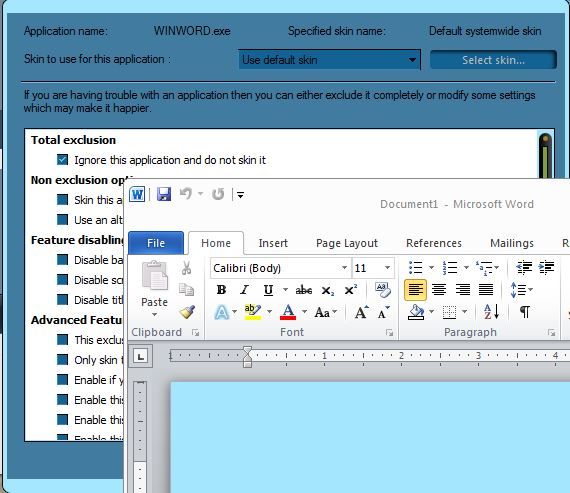Apply strikethrough formatting
Viewport: 570px width, 493px height.
point(304,290)
